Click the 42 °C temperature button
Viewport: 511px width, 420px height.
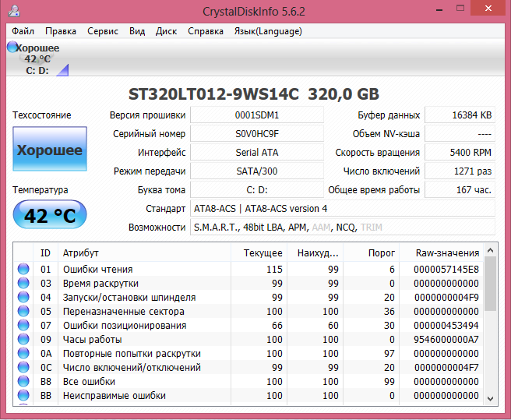pyautogui.click(x=50, y=214)
